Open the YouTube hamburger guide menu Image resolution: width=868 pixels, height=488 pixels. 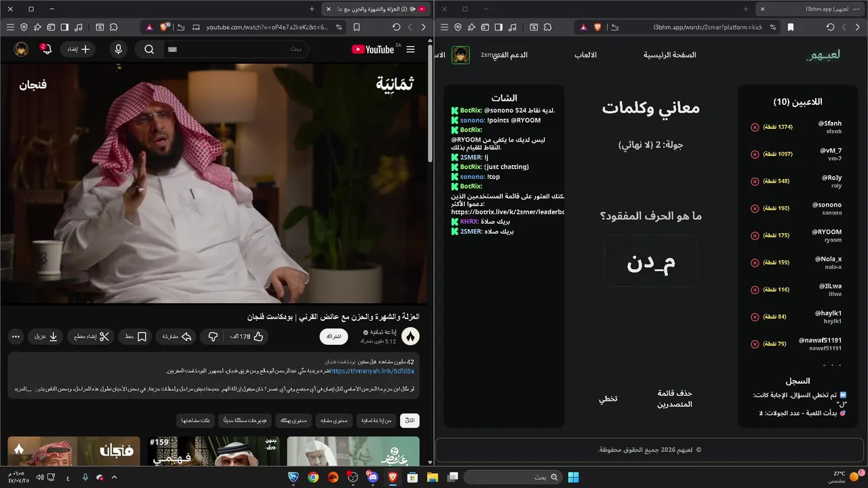pos(410,49)
